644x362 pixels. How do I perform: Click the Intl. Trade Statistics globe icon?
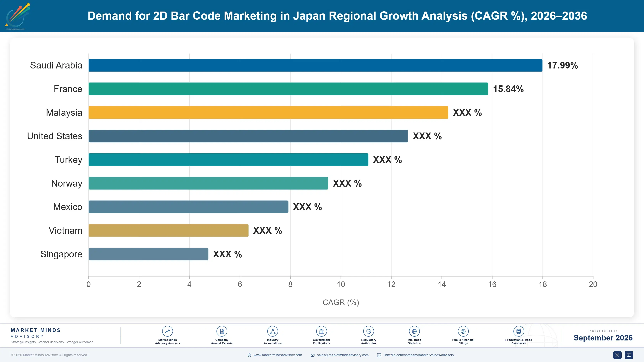tap(414, 331)
